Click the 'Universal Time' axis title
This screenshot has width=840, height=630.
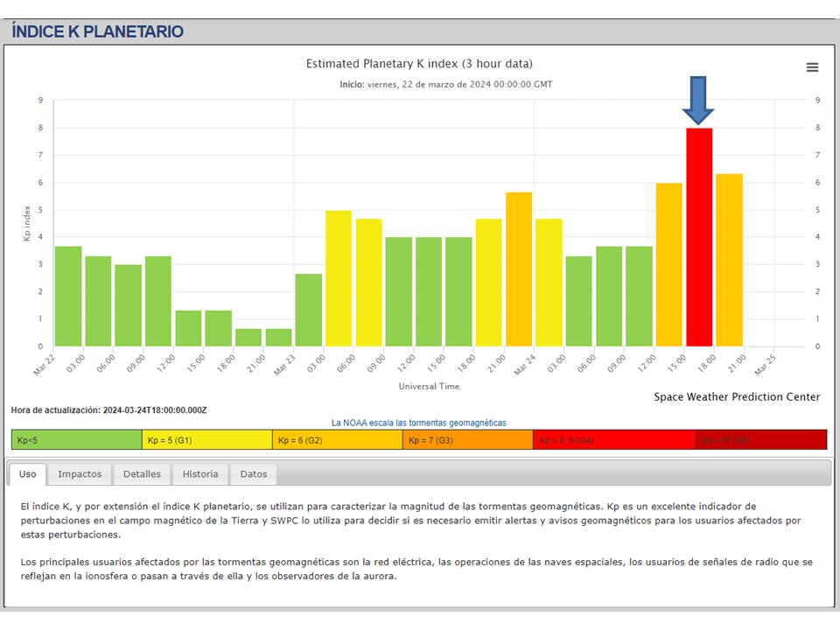click(x=429, y=386)
